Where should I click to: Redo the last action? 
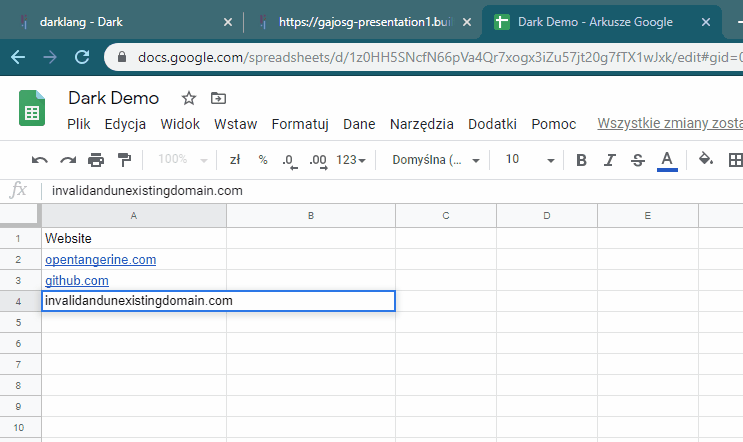[x=68, y=160]
